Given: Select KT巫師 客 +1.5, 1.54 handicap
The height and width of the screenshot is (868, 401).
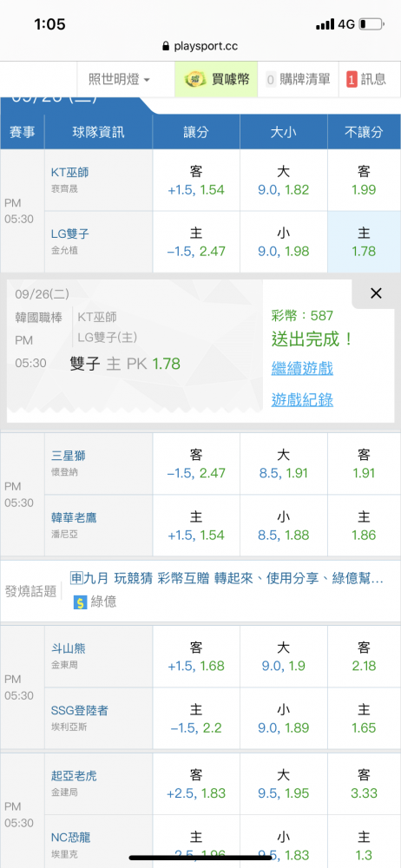Looking at the screenshot, I should point(196,181).
